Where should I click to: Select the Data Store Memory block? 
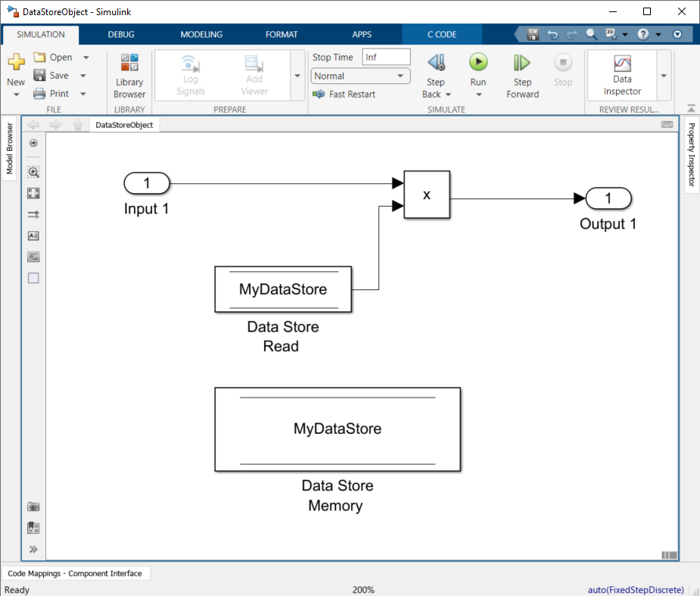coord(338,429)
